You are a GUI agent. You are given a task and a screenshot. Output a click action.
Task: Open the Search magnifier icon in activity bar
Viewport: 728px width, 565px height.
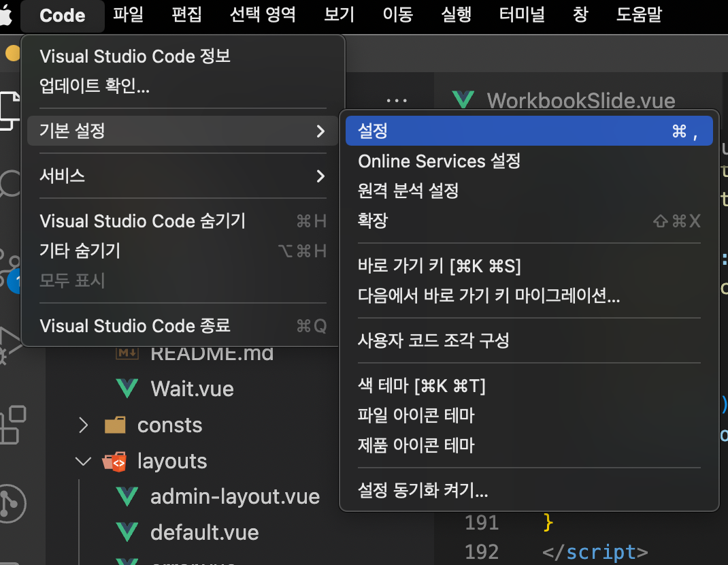pyautogui.click(x=10, y=184)
